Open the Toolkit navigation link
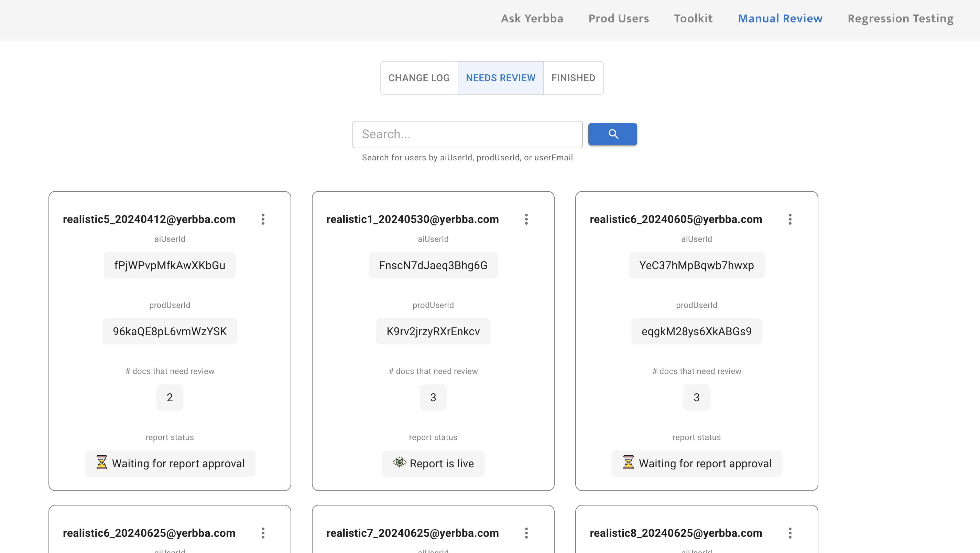 693,19
